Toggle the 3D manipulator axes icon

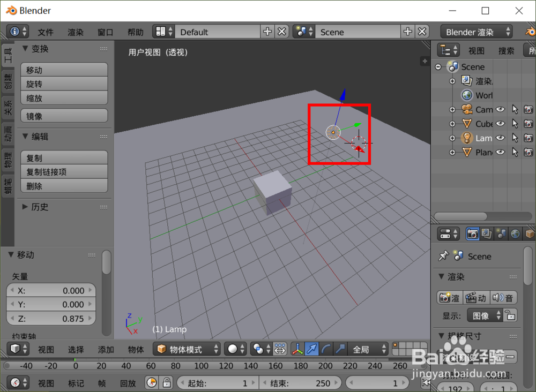pos(297,349)
